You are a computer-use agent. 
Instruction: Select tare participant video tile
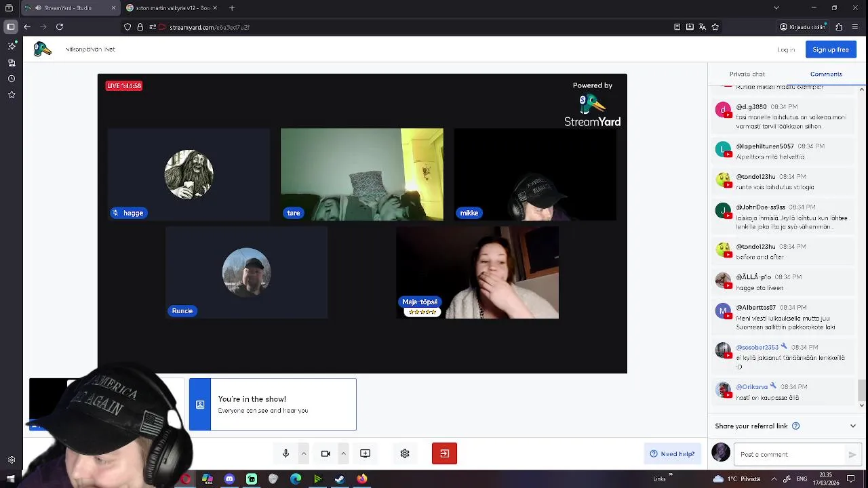[x=362, y=174]
